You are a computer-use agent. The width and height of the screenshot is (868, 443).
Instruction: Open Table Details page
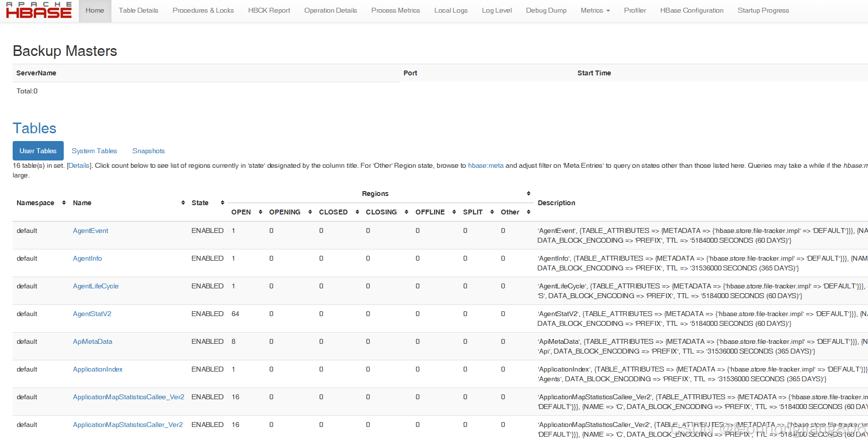coord(139,10)
